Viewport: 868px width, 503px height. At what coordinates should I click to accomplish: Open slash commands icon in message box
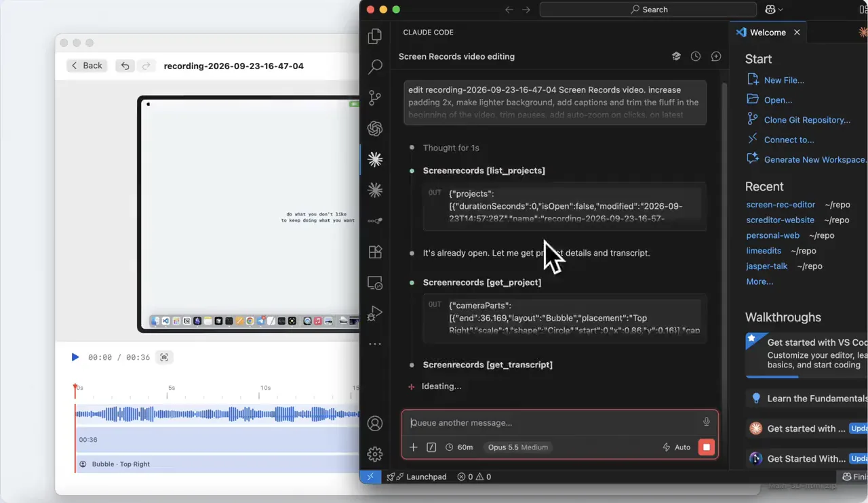(x=431, y=447)
